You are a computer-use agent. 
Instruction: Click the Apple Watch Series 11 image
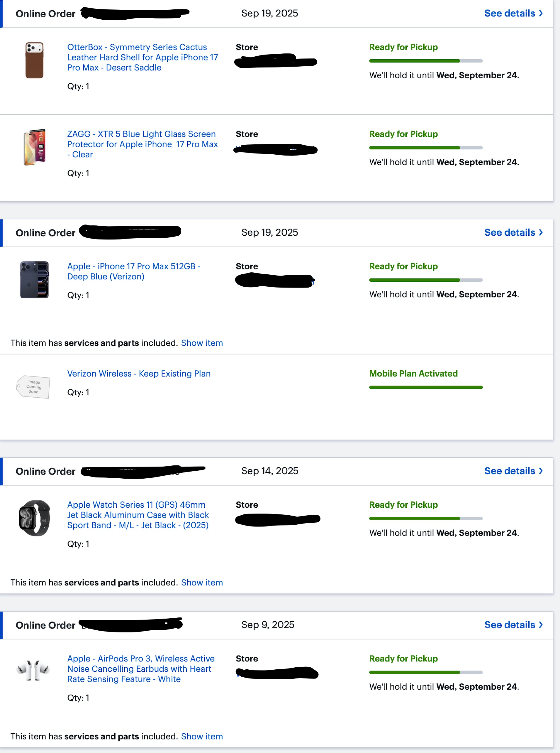tap(34, 518)
